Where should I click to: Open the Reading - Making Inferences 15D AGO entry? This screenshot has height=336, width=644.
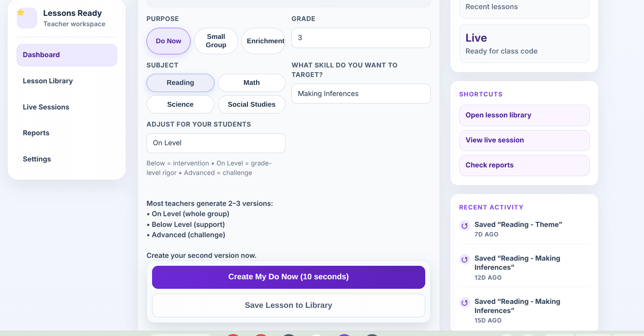click(x=524, y=311)
